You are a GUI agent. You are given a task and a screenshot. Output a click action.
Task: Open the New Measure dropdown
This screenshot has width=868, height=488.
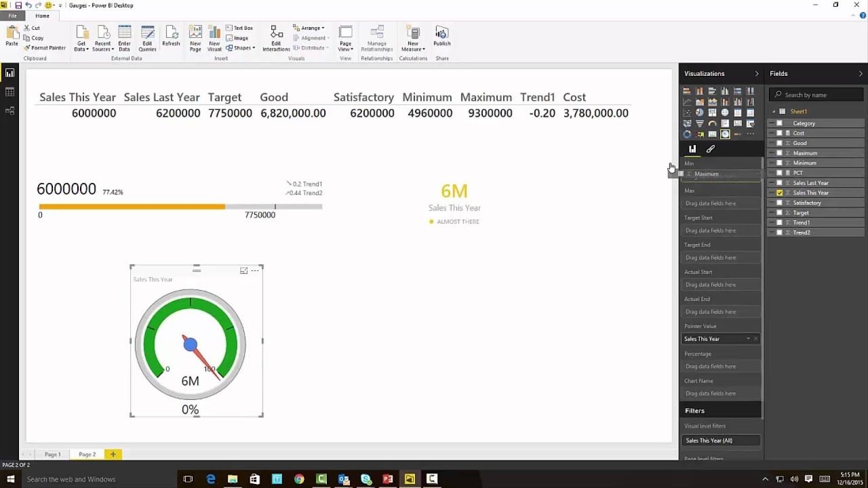click(x=413, y=39)
